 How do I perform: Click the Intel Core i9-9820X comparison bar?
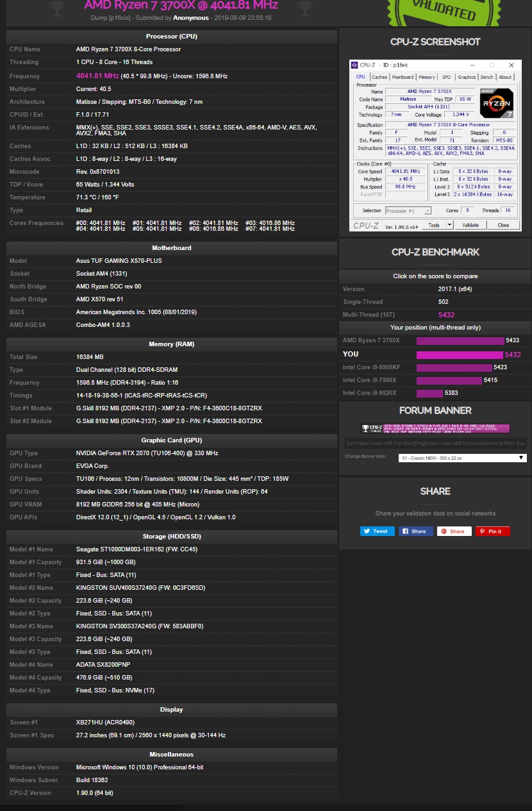pyautogui.click(x=429, y=393)
